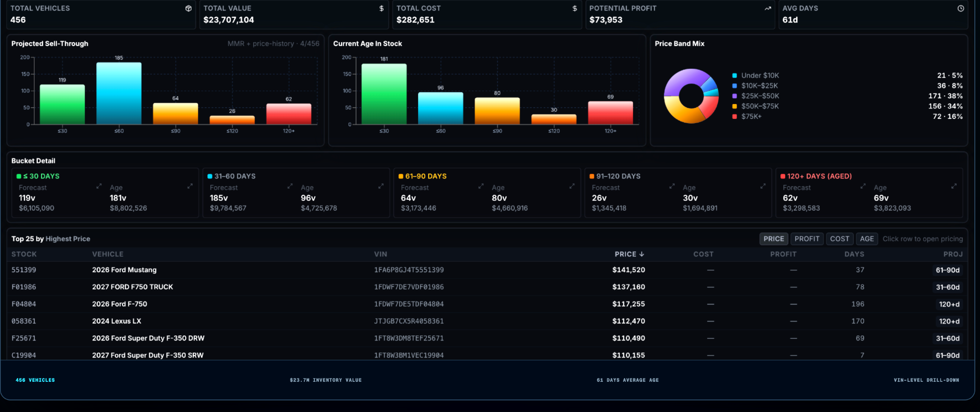Click the $10K–$25K legend swatch

[x=735, y=86]
